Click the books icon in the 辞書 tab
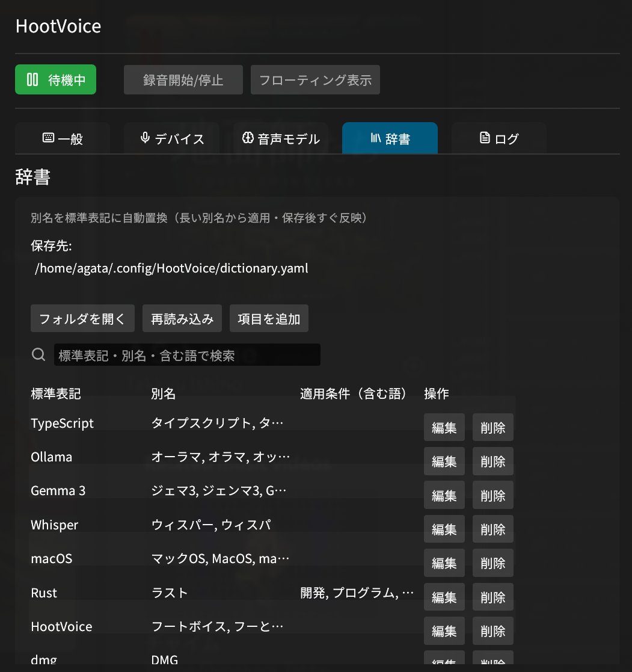Screen dimensions: 632x672 point(375,138)
